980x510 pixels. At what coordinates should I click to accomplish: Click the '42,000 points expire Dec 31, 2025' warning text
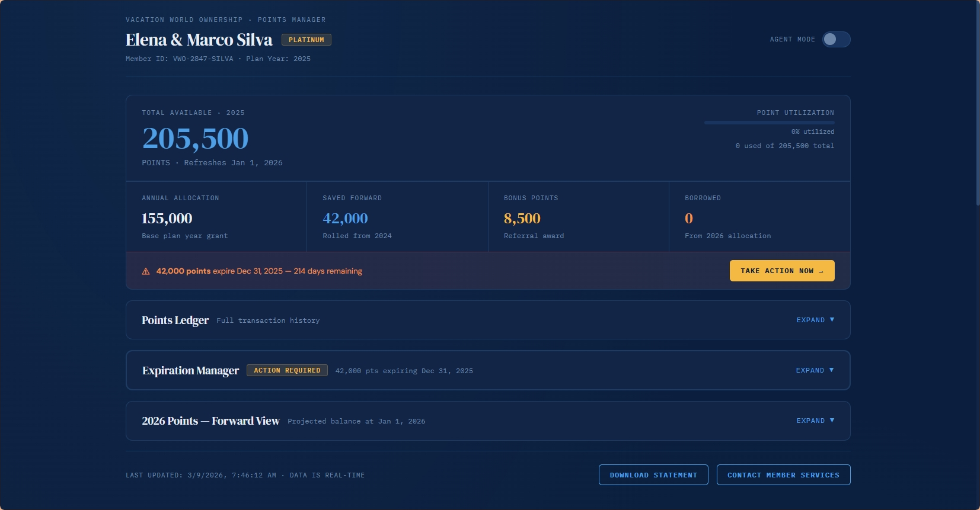coord(259,271)
